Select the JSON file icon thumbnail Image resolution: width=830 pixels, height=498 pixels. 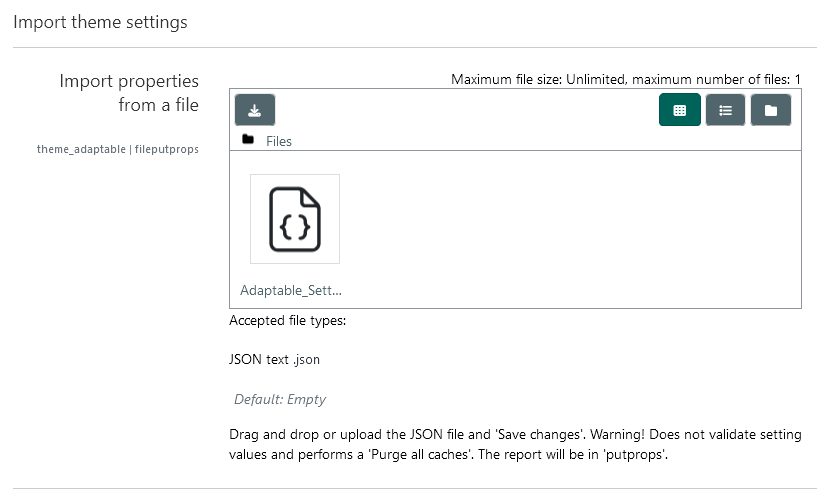click(x=295, y=219)
